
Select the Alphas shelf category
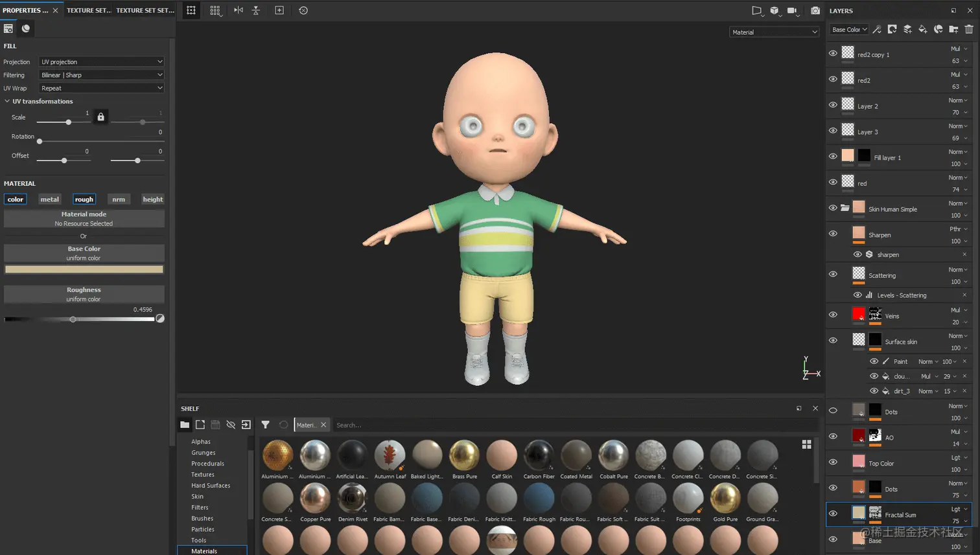tap(201, 442)
